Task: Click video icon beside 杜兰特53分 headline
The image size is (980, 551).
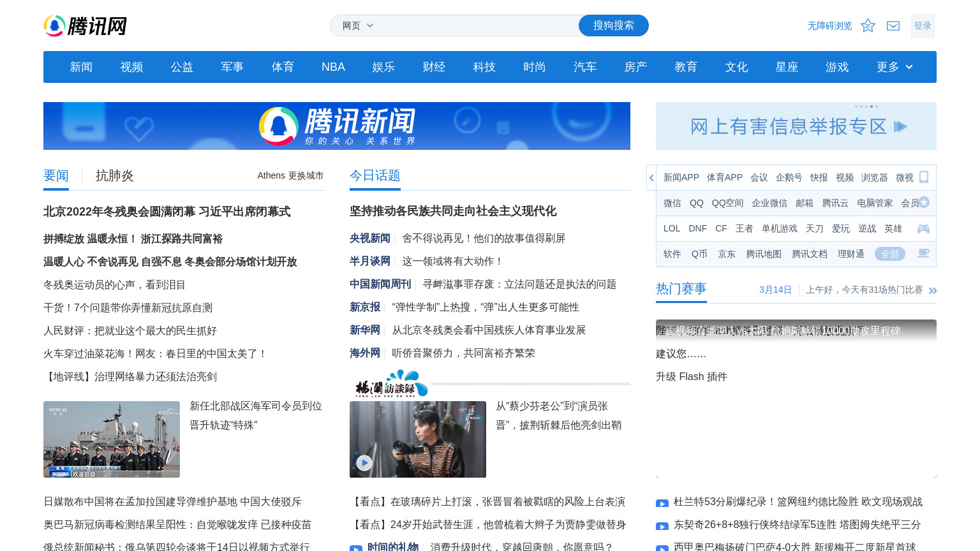Action: pos(662,503)
